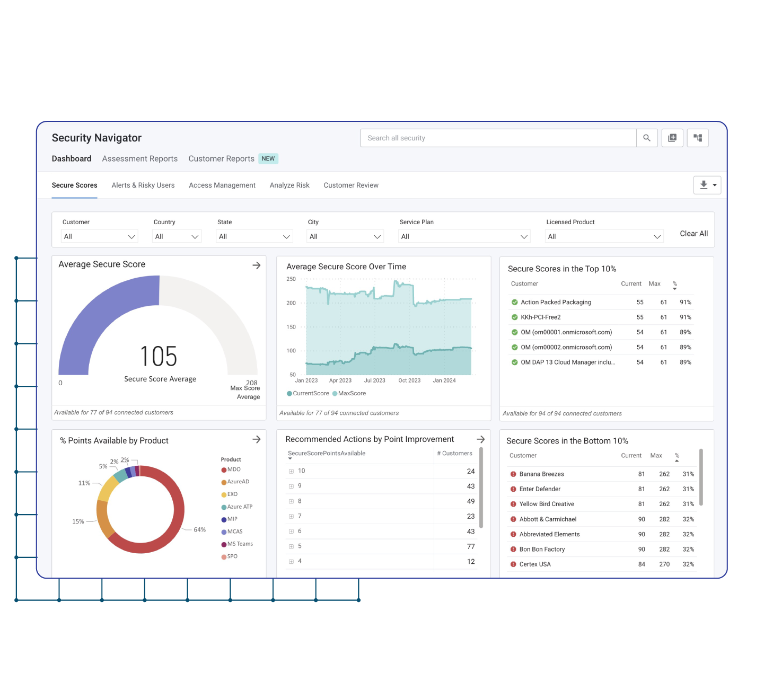Image resolution: width=764 pixels, height=700 pixels.
Task: Toggle MaxScore series in chart legend
Action: coord(349,393)
